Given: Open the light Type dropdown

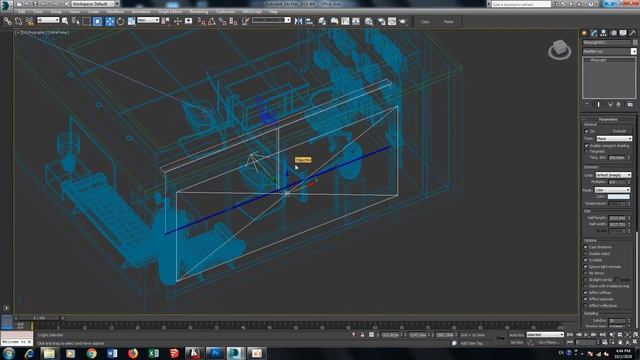Looking at the screenshot, I should 613,139.
